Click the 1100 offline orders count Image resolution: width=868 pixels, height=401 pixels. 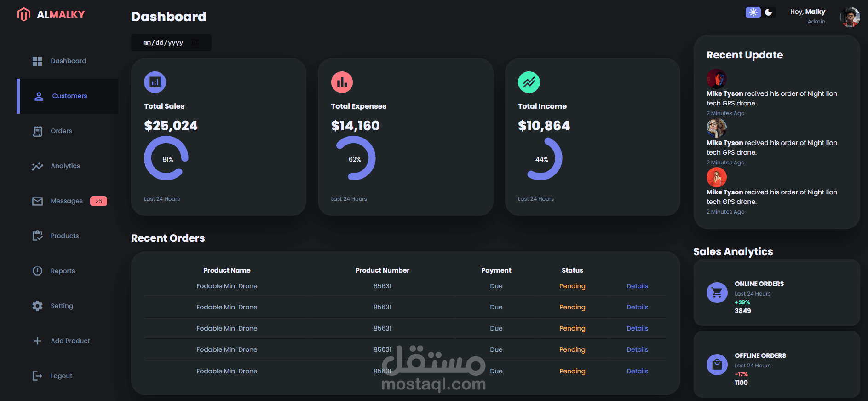click(741, 383)
